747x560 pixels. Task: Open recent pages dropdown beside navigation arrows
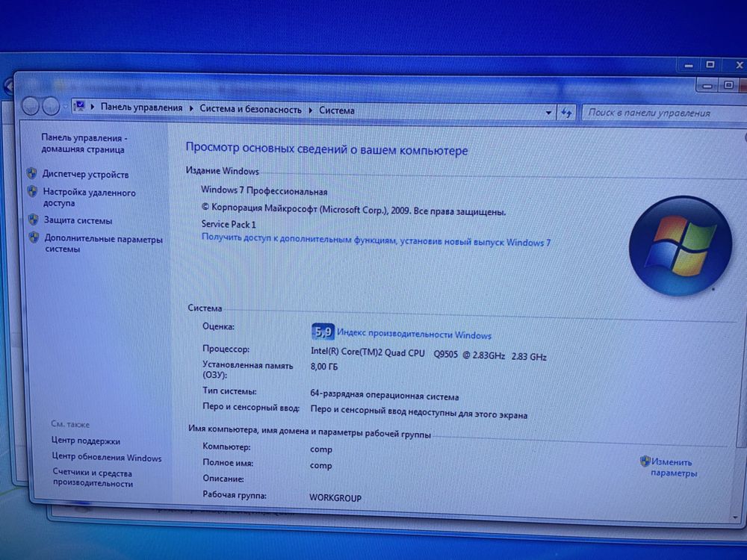[66, 107]
